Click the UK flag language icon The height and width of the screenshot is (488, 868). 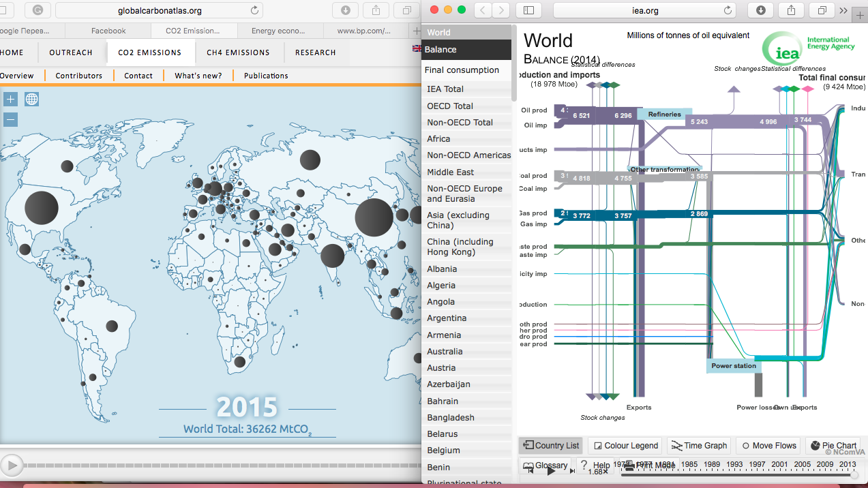pos(416,48)
